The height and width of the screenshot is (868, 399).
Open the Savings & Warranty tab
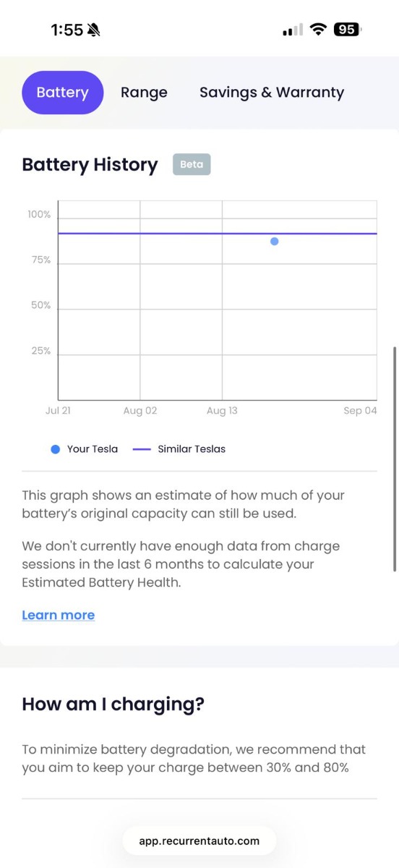tap(272, 93)
